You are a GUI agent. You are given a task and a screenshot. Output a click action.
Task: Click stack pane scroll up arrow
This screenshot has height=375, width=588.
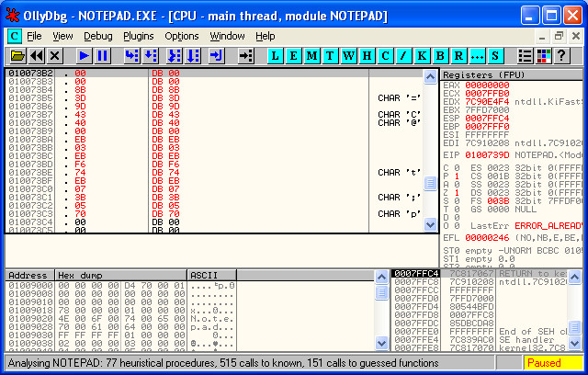pos(574,278)
